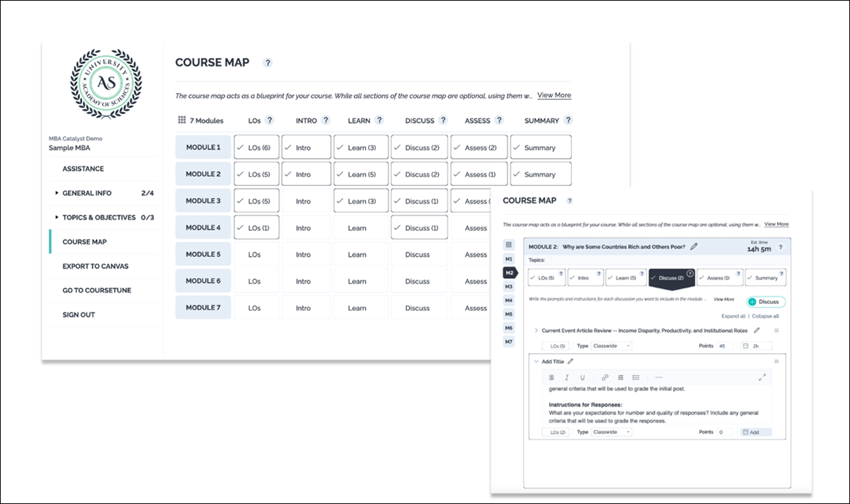Insert a link using the link icon
This screenshot has width=850, height=504.
tap(605, 378)
